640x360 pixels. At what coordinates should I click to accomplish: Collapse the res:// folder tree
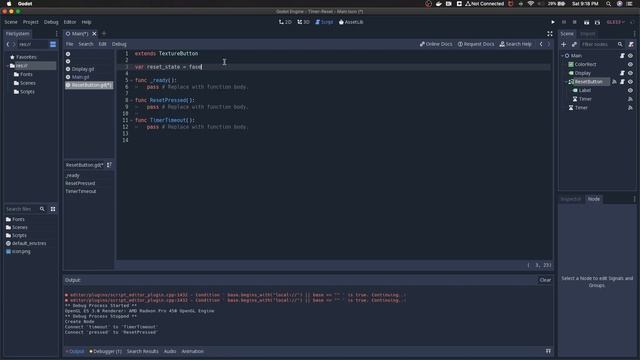pos(7,66)
